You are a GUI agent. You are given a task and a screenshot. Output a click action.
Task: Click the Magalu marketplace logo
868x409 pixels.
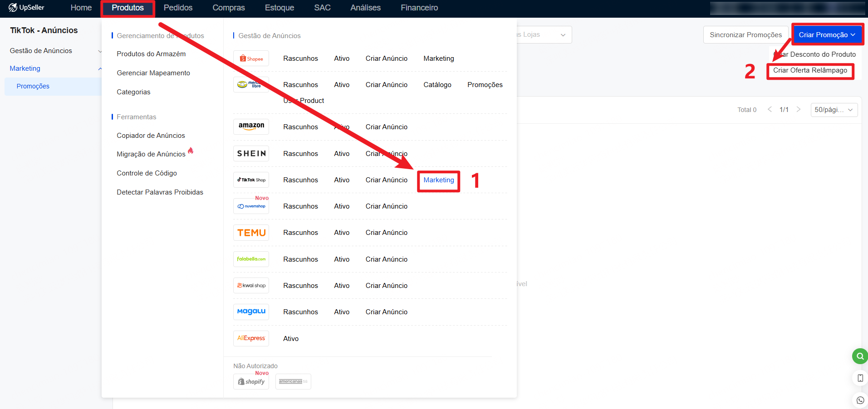251,312
